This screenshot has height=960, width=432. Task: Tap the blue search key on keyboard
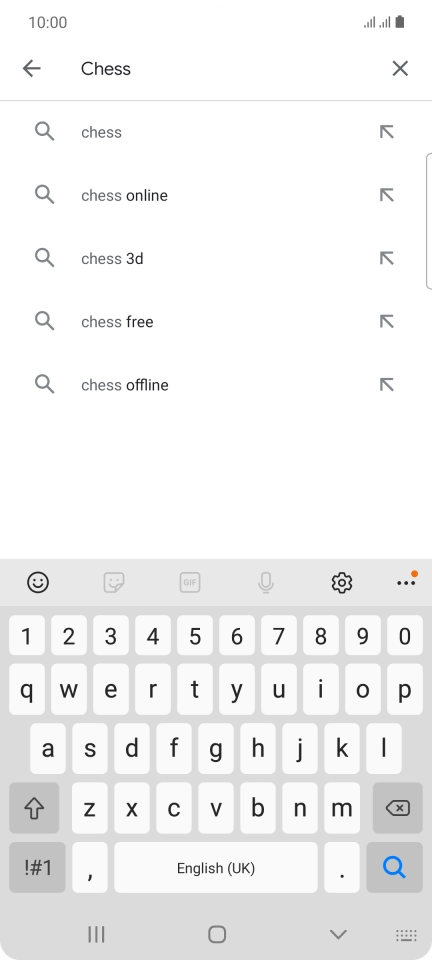click(395, 868)
